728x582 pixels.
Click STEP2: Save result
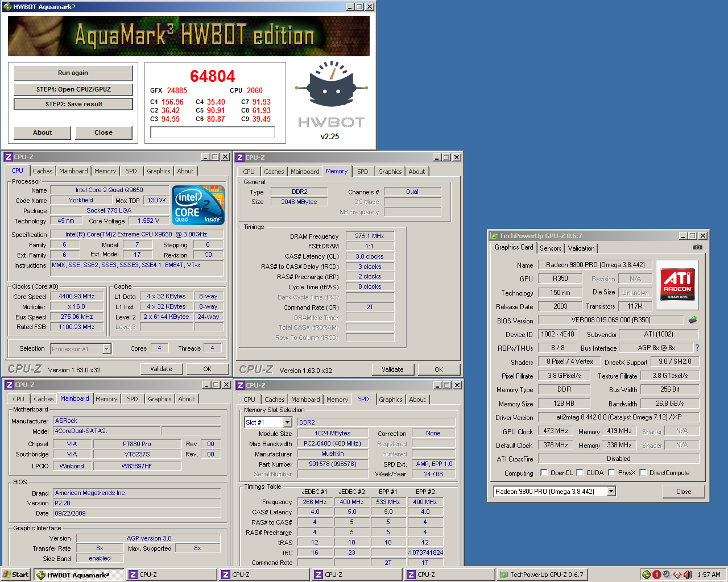click(73, 104)
